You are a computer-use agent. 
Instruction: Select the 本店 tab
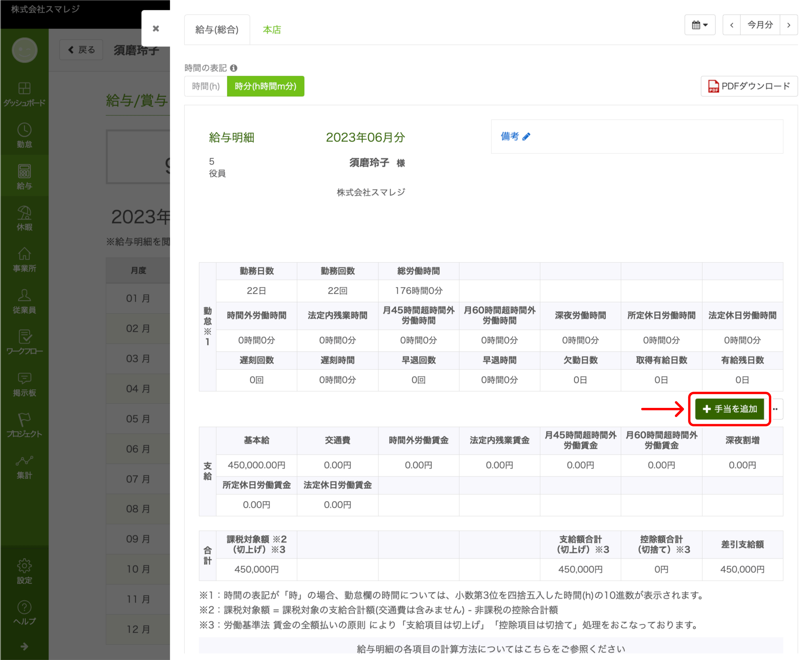tap(272, 30)
